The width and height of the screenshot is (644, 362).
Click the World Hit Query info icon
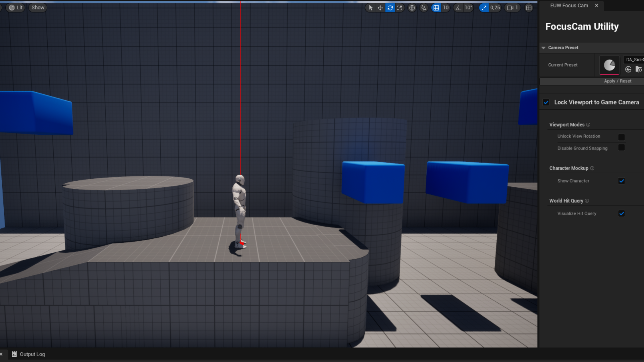coord(587,201)
